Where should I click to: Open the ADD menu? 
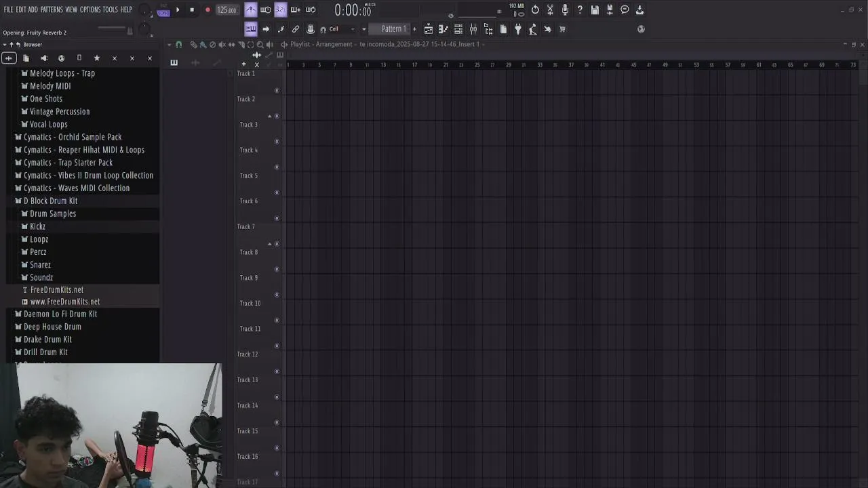click(33, 9)
